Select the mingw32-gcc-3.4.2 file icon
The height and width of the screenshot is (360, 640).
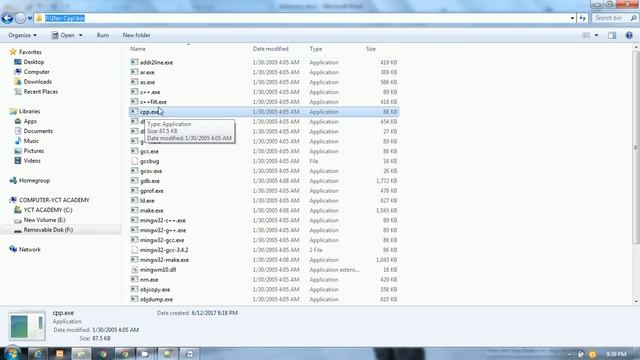tap(134, 250)
